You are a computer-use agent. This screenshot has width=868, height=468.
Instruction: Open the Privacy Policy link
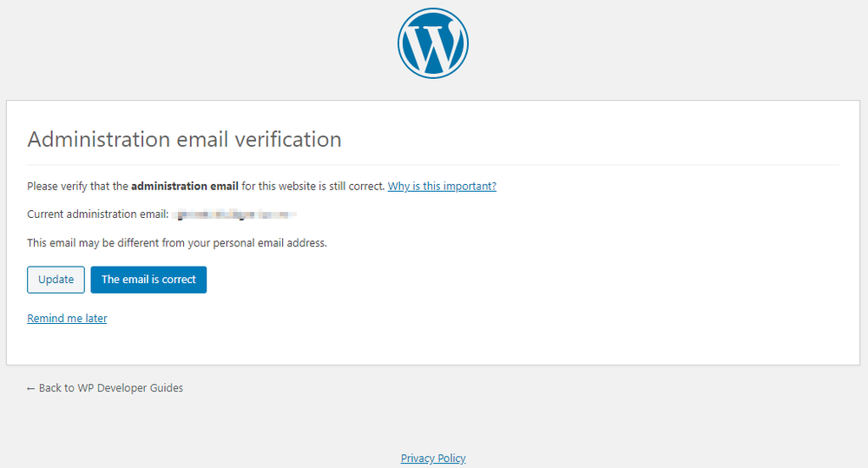pos(433,458)
